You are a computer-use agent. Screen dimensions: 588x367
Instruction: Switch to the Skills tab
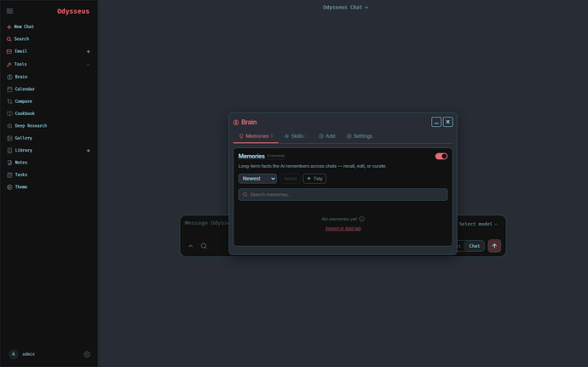[x=296, y=136]
